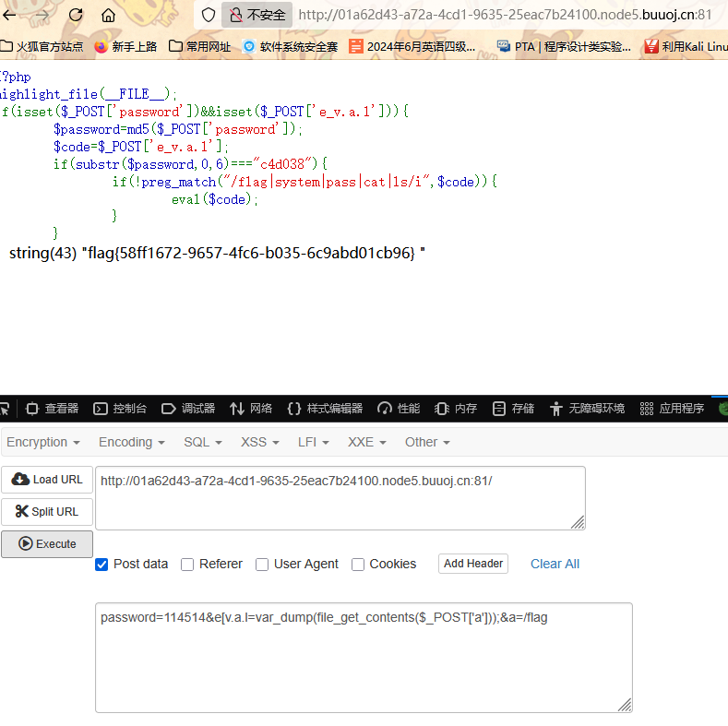This screenshot has height=726, width=728.
Task: Expand the XSS dropdown menu
Action: (259, 442)
